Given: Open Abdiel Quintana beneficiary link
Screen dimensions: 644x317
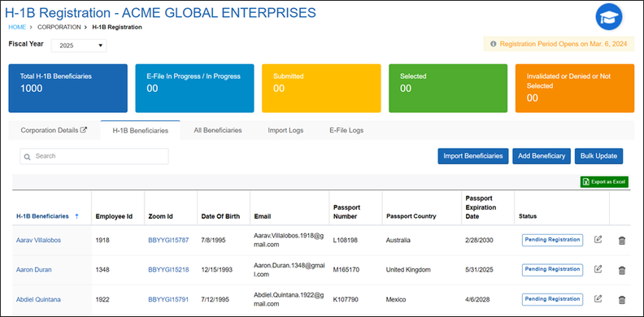Looking at the screenshot, I should click(38, 299).
